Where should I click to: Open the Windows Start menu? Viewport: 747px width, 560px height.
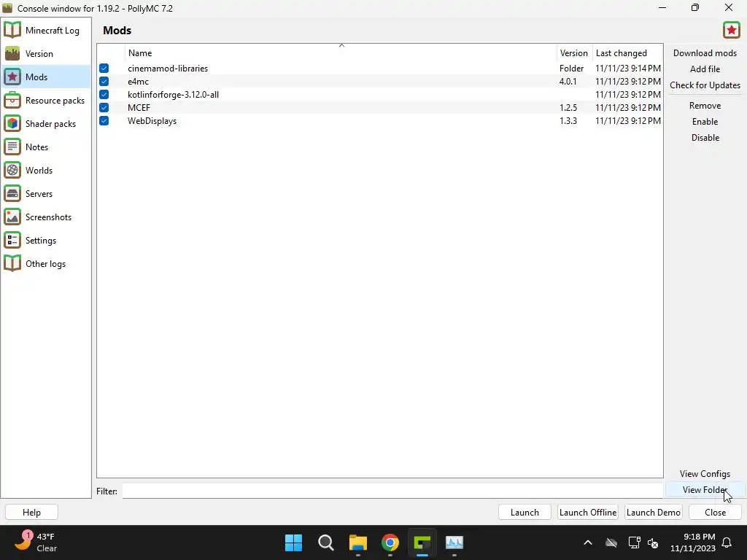click(293, 542)
